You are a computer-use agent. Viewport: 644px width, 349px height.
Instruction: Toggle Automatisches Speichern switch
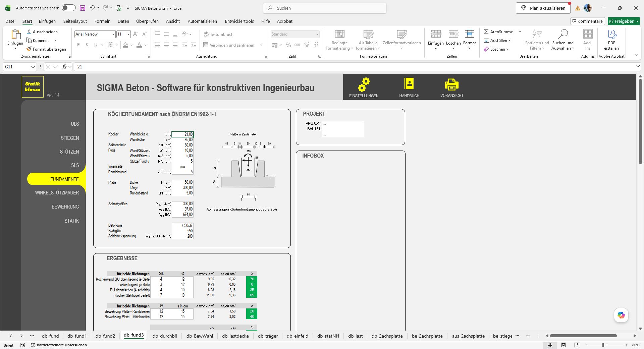(x=68, y=8)
